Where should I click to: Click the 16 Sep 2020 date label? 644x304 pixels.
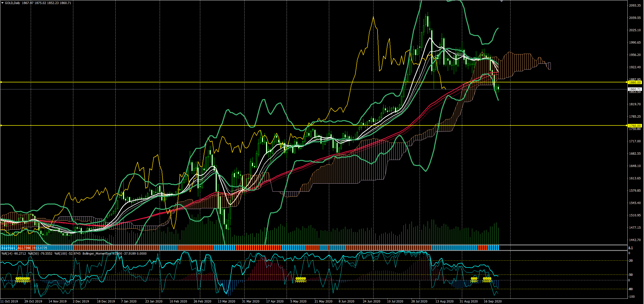(x=493, y=301)
